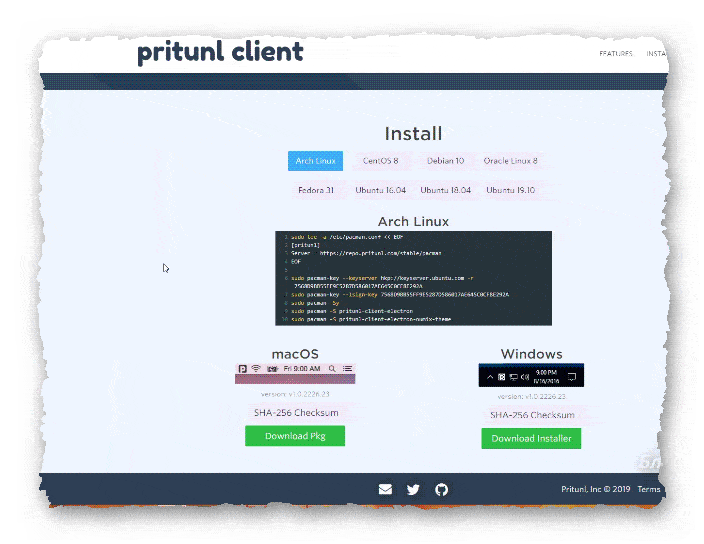This screenshot has height=544, width=704.
Task: Click the Download Installer button for Windows
Action: pos(531,439)
